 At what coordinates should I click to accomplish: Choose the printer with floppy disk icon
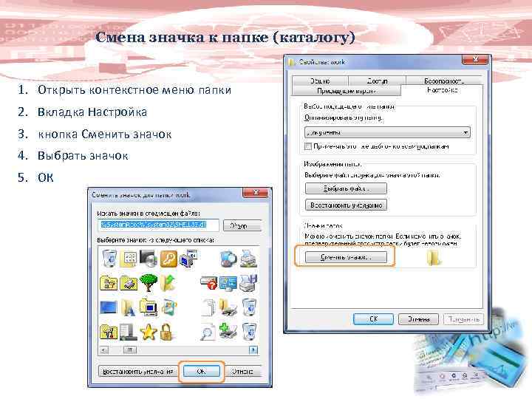click(249, 283)
